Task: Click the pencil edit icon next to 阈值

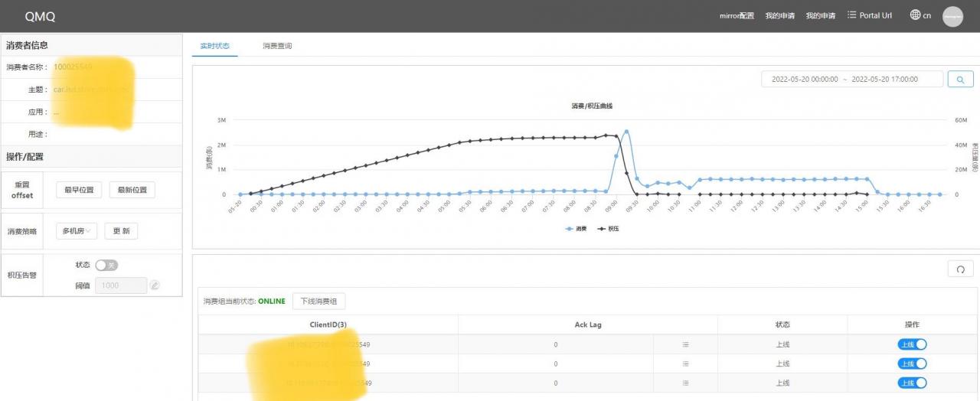Action: pos(155,285)
